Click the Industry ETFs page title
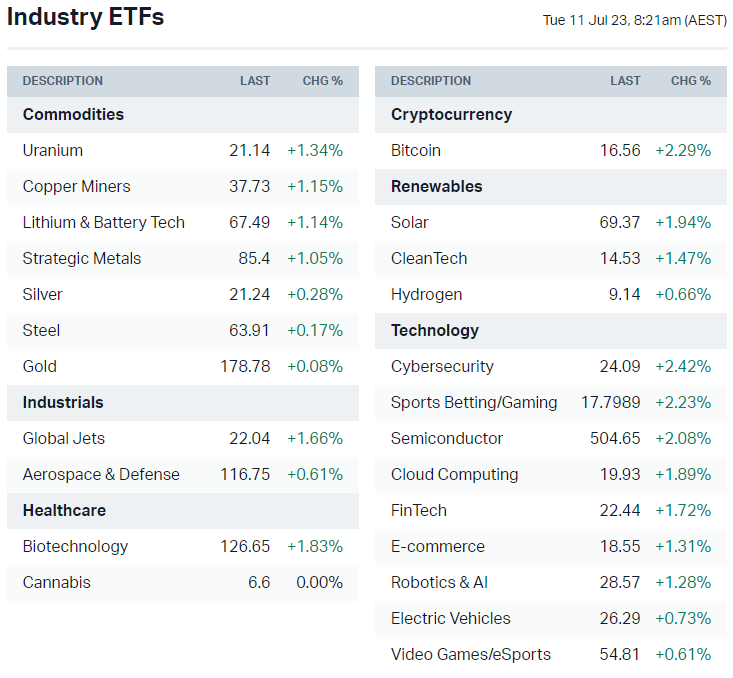 [x=85, y=17]
